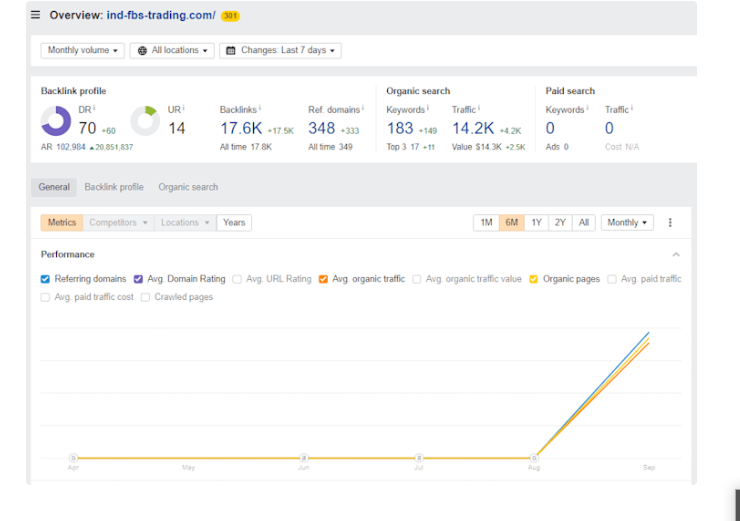Click the Ref. domains info icon

(x=362, y=108)
